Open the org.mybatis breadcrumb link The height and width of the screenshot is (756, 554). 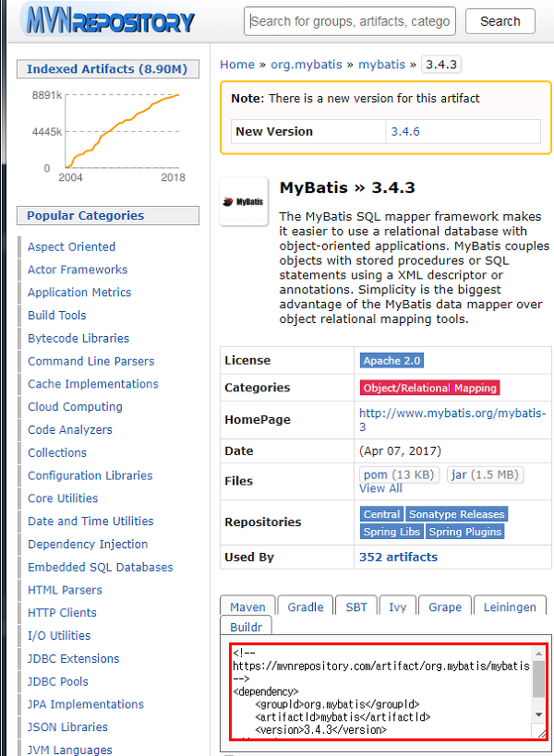tap(307, 64)
